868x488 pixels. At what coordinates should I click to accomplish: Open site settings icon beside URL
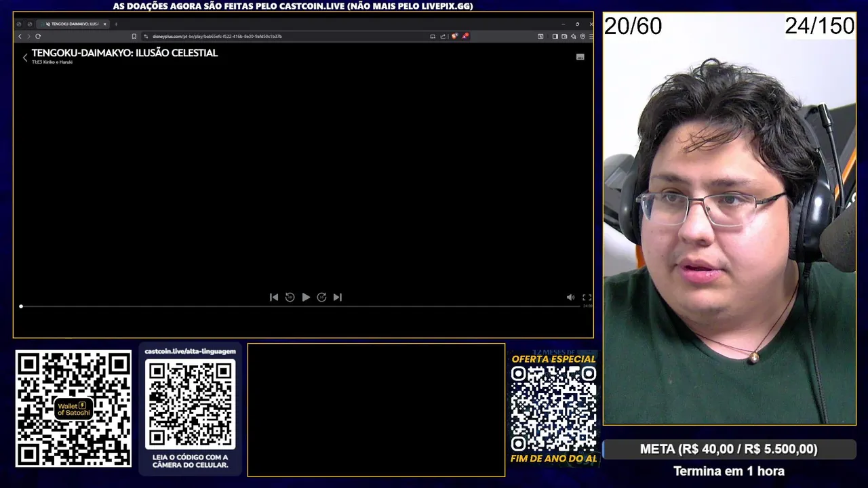(146, 37)
